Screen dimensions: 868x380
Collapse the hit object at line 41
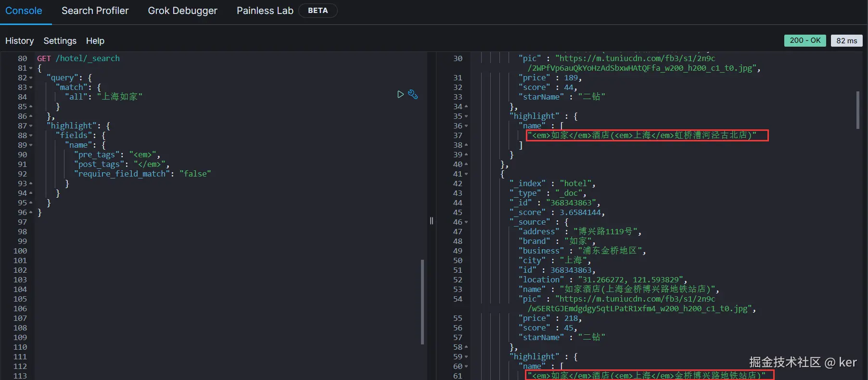coord(466,174)
